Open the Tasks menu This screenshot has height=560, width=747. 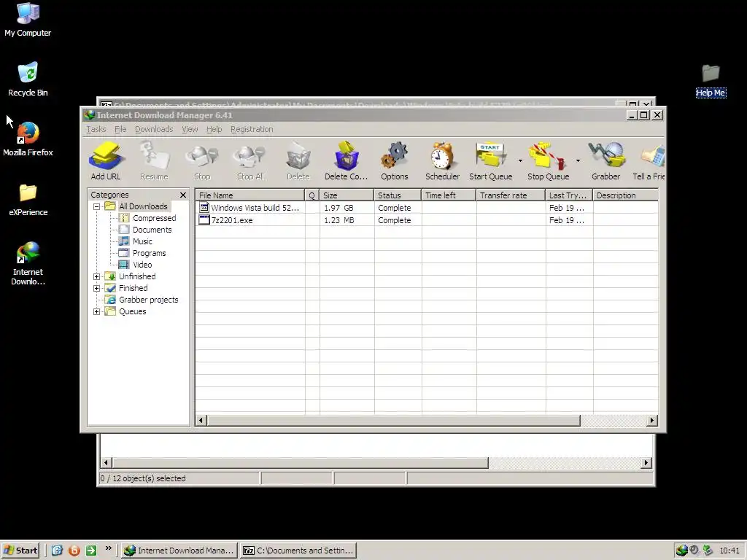(x=96, y=129)
